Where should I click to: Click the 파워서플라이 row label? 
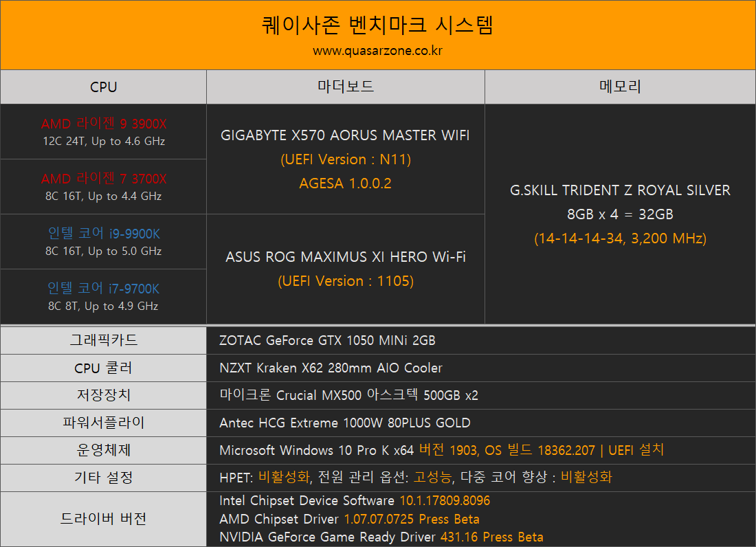click(x=104, y=423)
